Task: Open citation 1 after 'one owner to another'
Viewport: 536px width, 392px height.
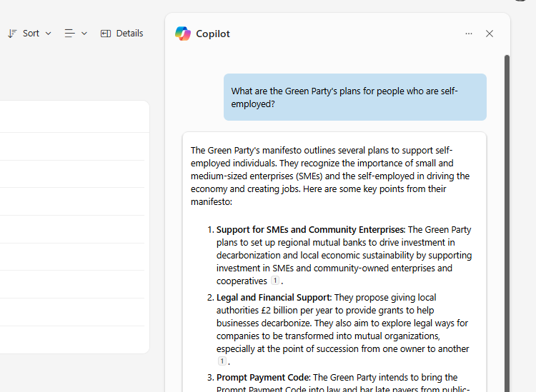Action: click(222, 361)
